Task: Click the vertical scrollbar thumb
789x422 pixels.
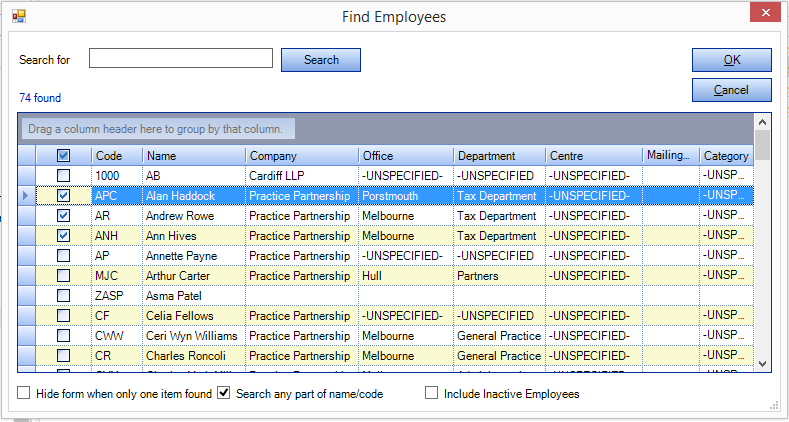Action: coord(762,145)
